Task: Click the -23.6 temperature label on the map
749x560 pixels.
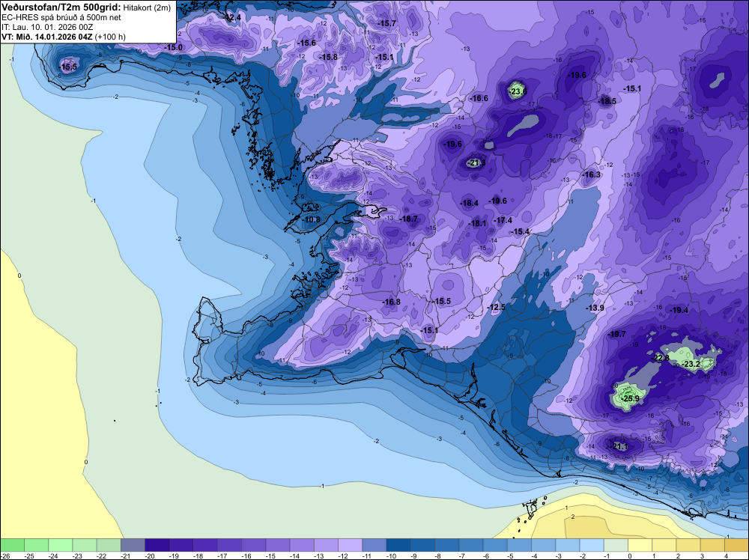Action: (518, 91)
